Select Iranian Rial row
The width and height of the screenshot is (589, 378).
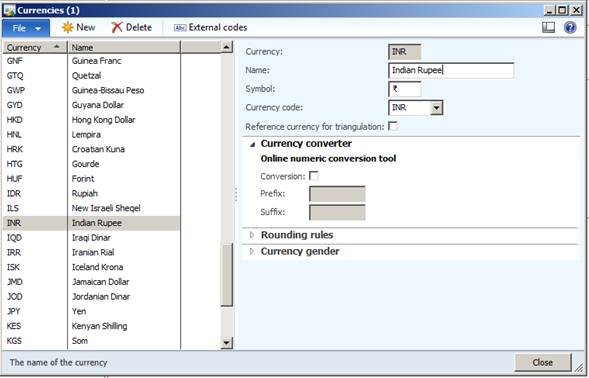(92, 252)
